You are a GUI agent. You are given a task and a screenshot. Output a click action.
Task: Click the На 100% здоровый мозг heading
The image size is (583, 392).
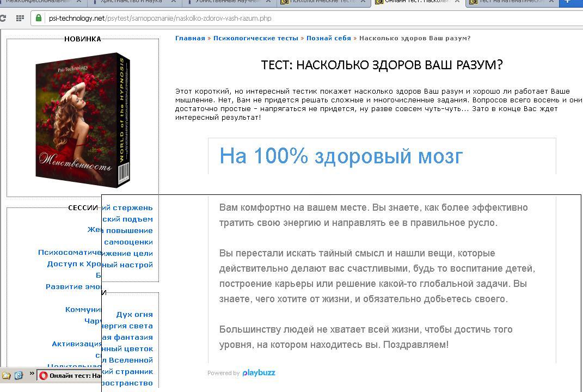pos(341,156)
